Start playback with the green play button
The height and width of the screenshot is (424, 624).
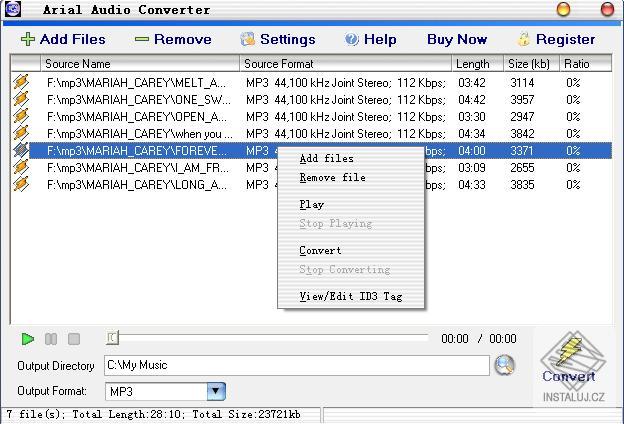click(27, 339)
